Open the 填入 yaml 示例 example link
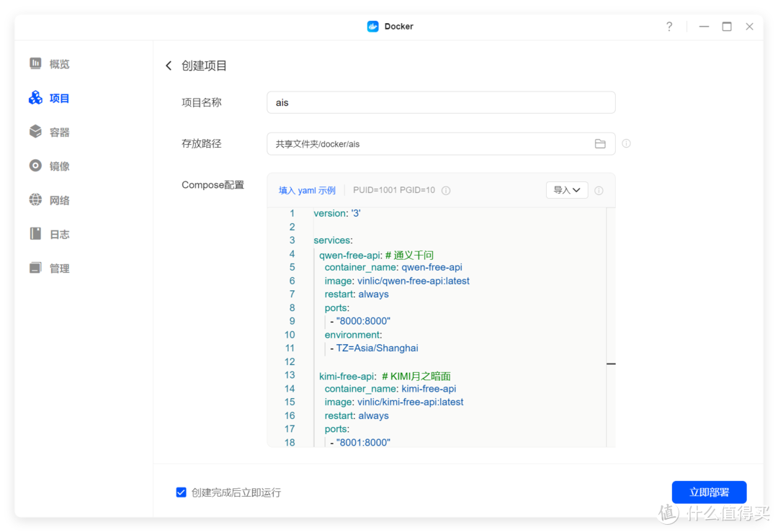 308,190
